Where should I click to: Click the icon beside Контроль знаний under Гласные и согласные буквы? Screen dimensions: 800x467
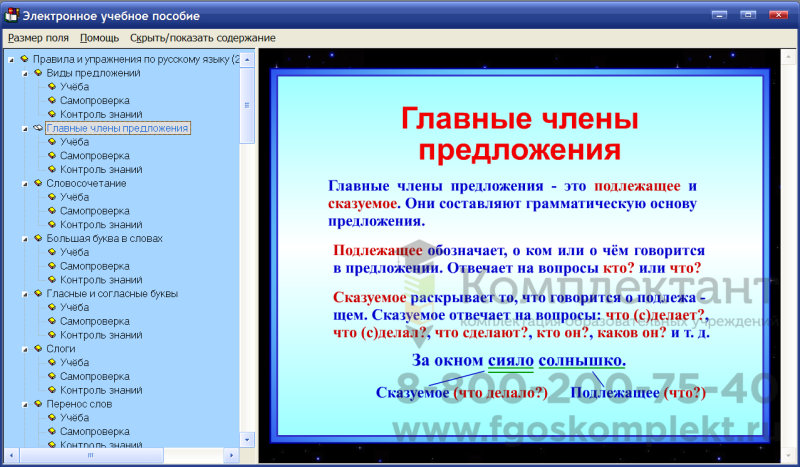(x=52, y=335)
